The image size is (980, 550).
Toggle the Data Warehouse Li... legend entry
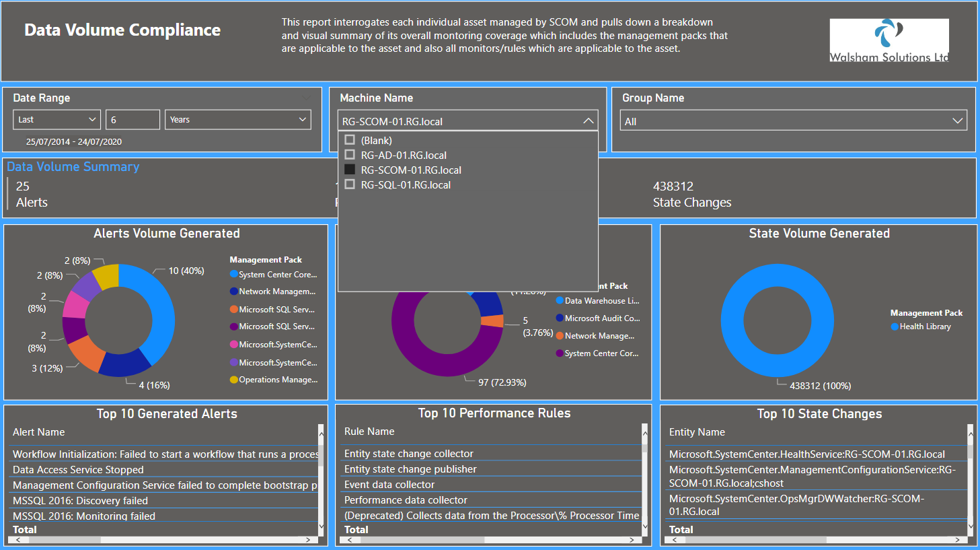coord(597,300)
